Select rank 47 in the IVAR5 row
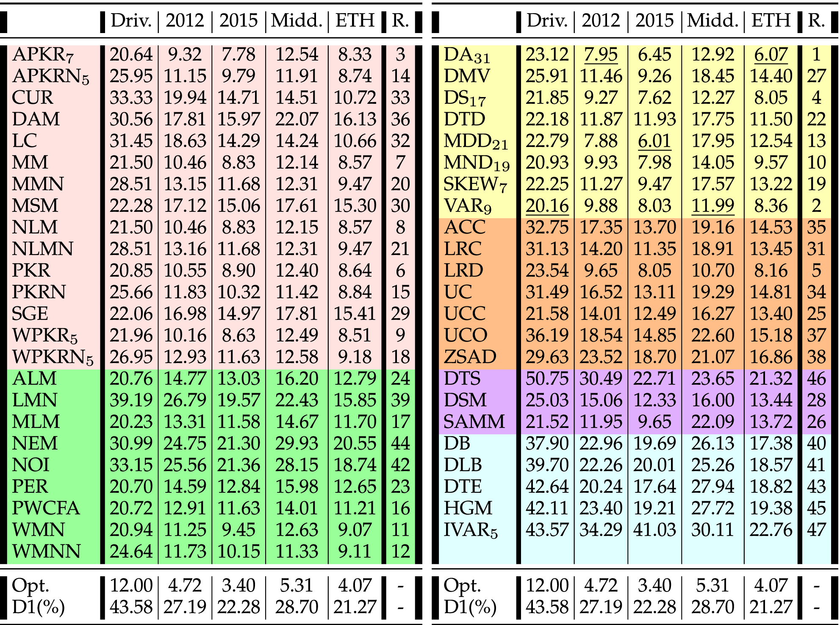The image size is (840, 625). tap(816, 530)
